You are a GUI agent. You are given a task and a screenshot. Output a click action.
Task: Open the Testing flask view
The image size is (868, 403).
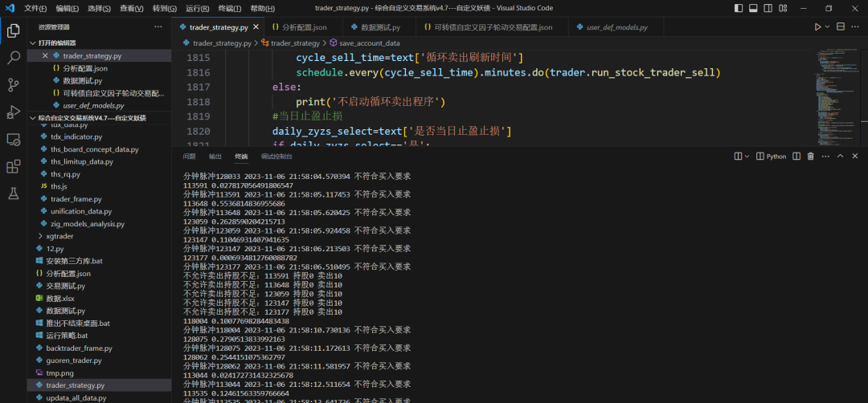tap(14, 193)
